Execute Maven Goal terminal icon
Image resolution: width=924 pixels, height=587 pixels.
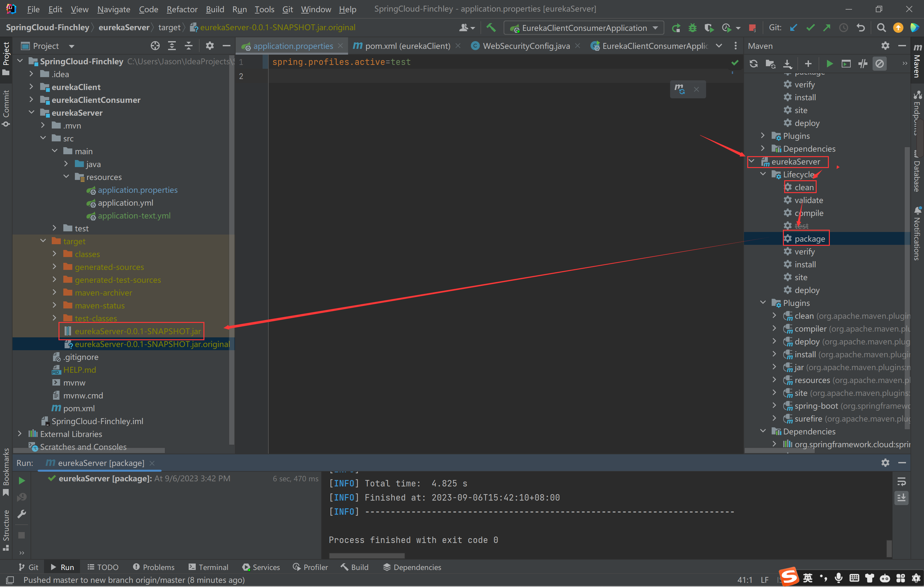tap(846, 64)
